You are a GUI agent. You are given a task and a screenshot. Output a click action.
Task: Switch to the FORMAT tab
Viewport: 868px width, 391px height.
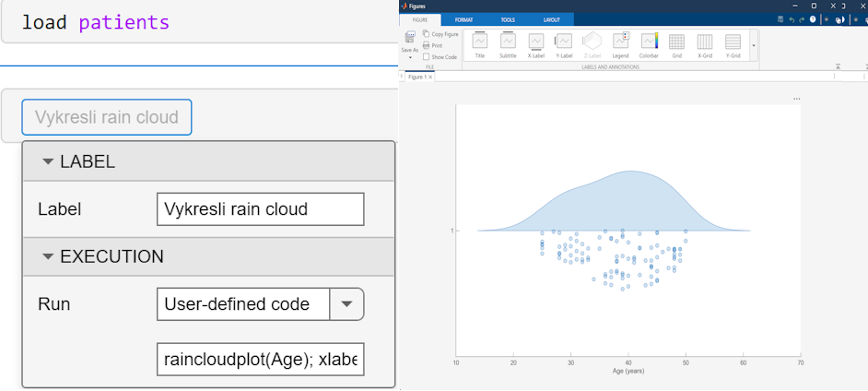point(463,19)
